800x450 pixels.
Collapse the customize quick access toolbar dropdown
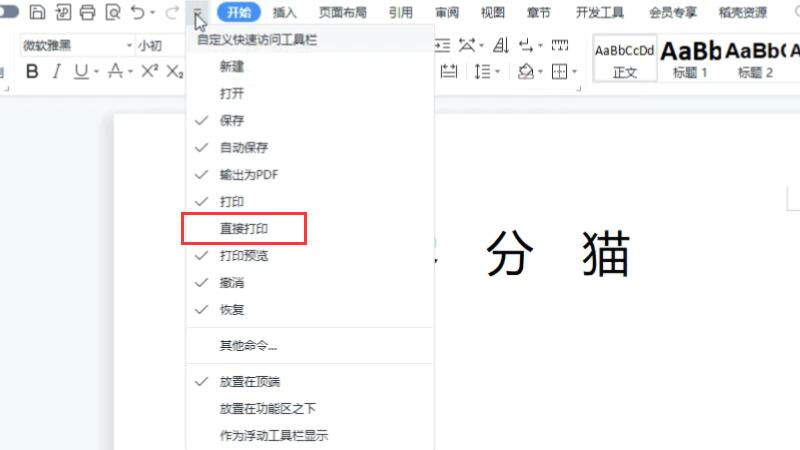tap(197, 12)
